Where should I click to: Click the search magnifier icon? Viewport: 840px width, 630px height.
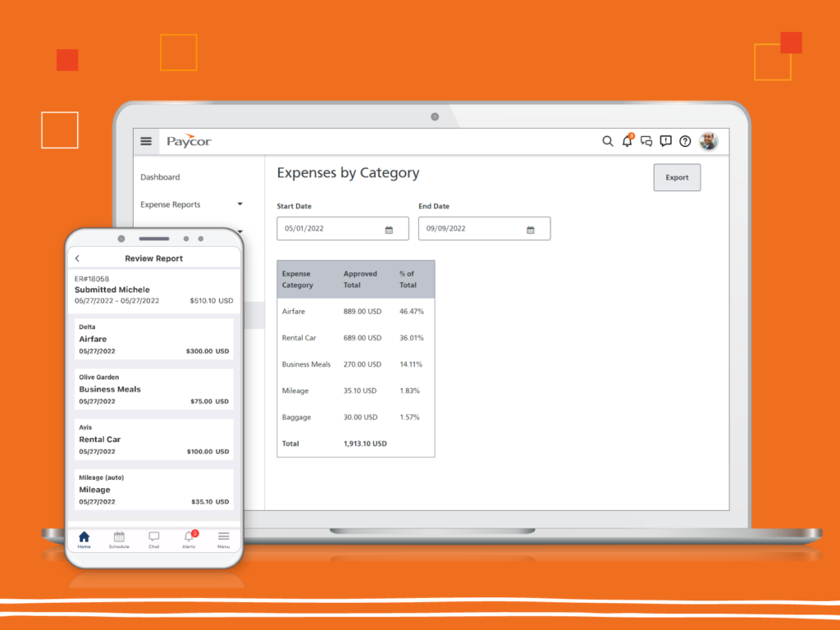(x=607, y=141)
